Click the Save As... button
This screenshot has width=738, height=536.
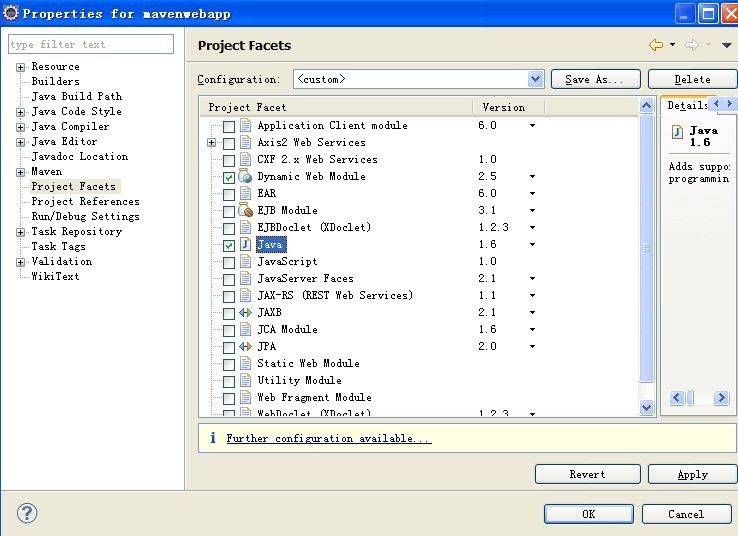[595, 79]
